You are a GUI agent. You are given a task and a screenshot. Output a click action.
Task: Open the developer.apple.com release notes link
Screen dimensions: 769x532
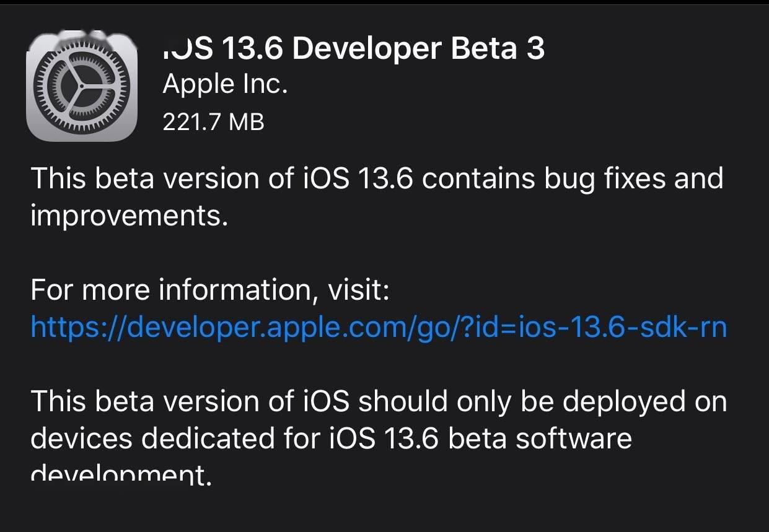[x=378, y=326]
